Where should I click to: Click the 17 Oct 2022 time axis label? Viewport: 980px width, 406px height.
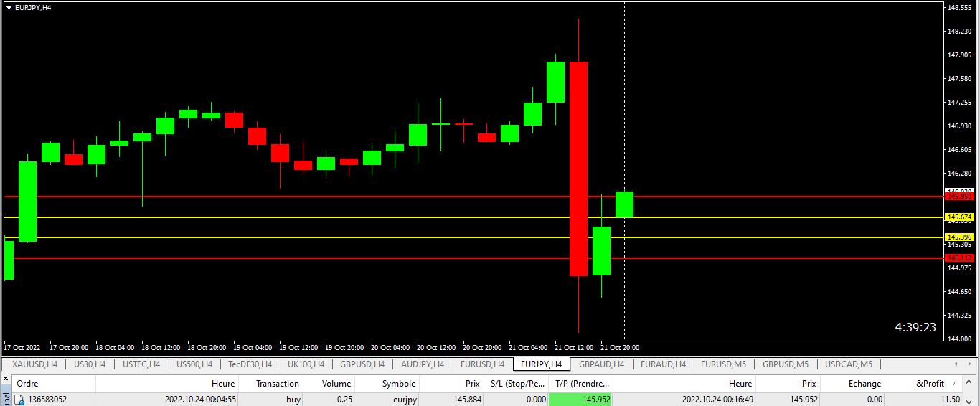(22, 347)
